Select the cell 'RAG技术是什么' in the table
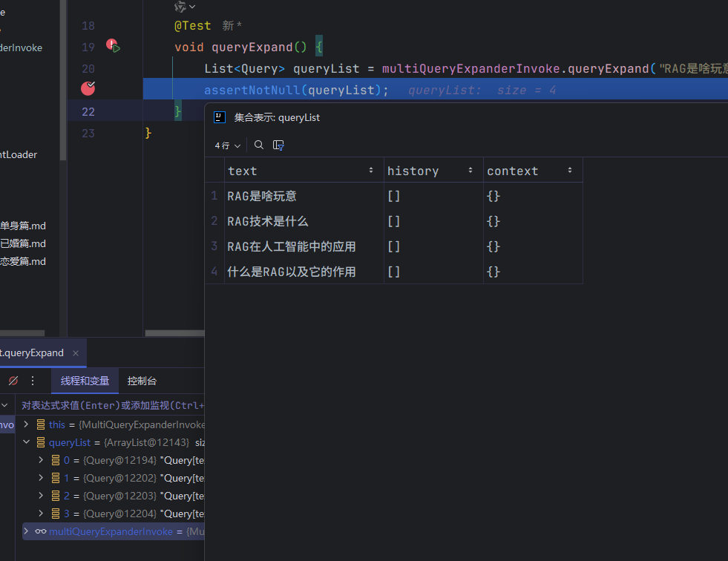Screen dimensions: 728x561 point(268,221)
